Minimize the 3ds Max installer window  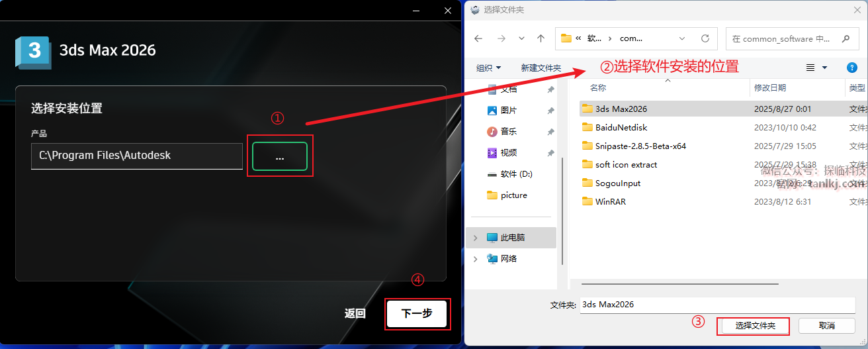(416, 10)
